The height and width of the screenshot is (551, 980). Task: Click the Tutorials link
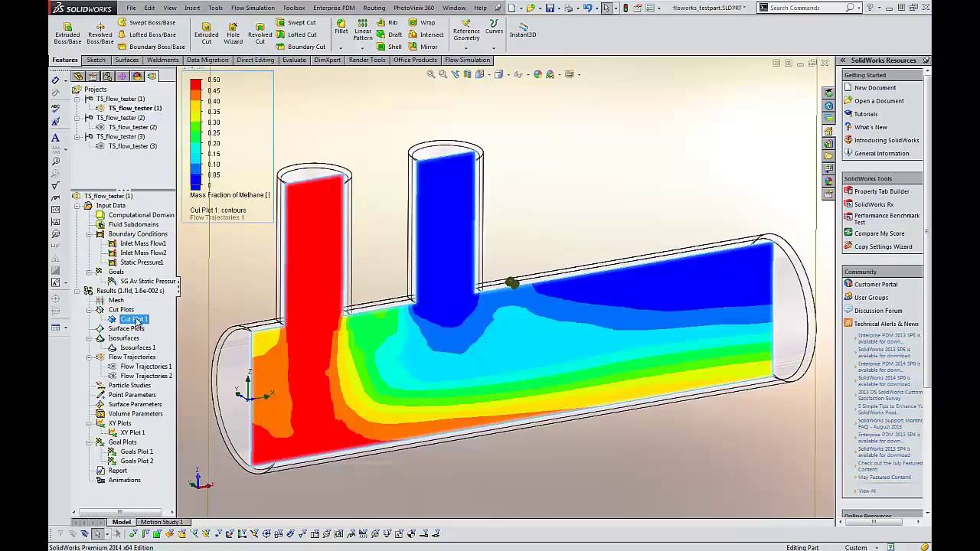pyautogui.click(x=866, y=114)
